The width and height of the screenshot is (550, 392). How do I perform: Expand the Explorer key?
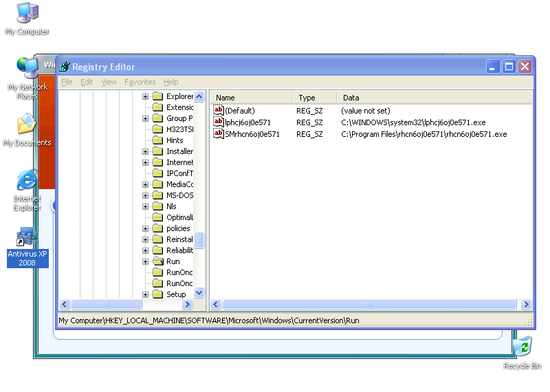145,96
